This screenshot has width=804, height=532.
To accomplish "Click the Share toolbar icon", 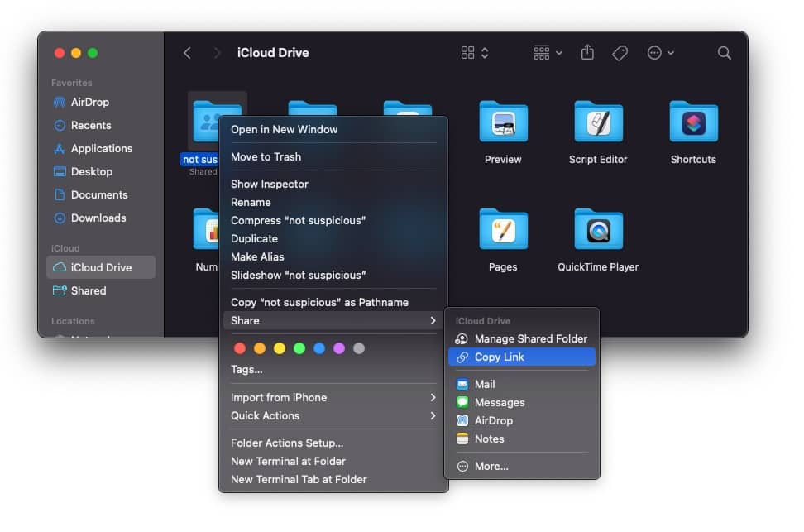I will [587, 52].
